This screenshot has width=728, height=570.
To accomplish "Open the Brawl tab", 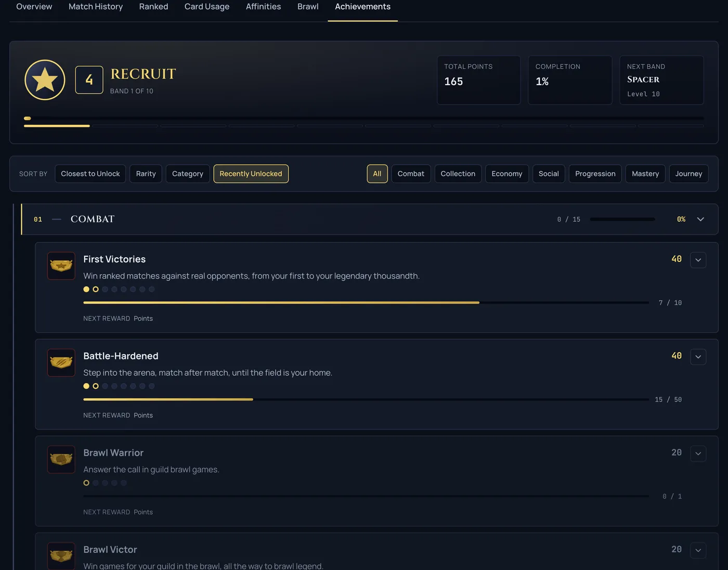I will [x=308, y=7].
